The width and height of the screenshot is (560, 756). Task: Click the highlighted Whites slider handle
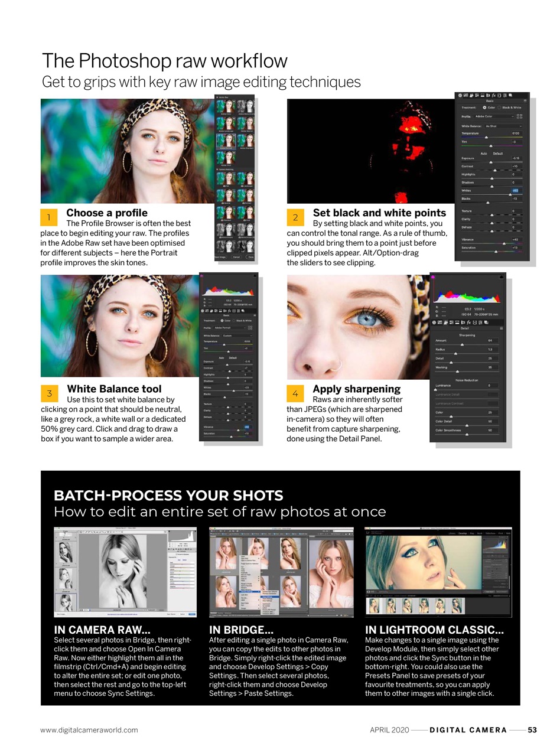coord(510,194)
